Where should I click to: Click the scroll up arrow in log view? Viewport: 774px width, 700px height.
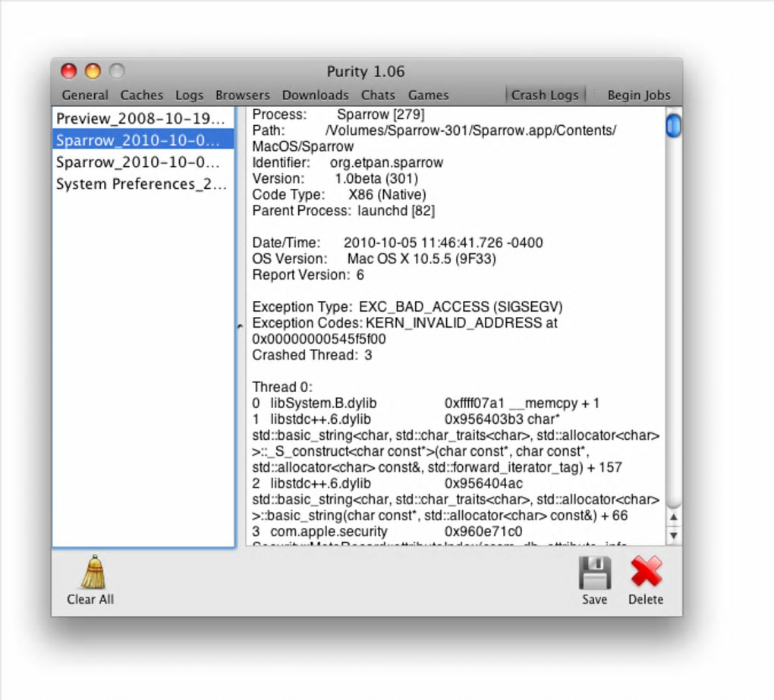click(x=673, y=517)
